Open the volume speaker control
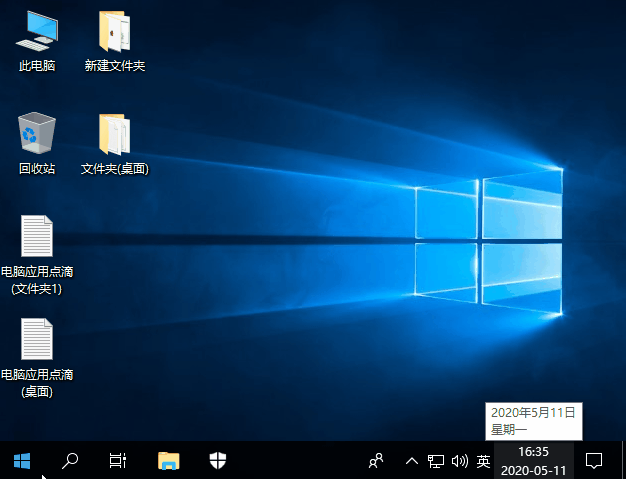 point(460,461)
